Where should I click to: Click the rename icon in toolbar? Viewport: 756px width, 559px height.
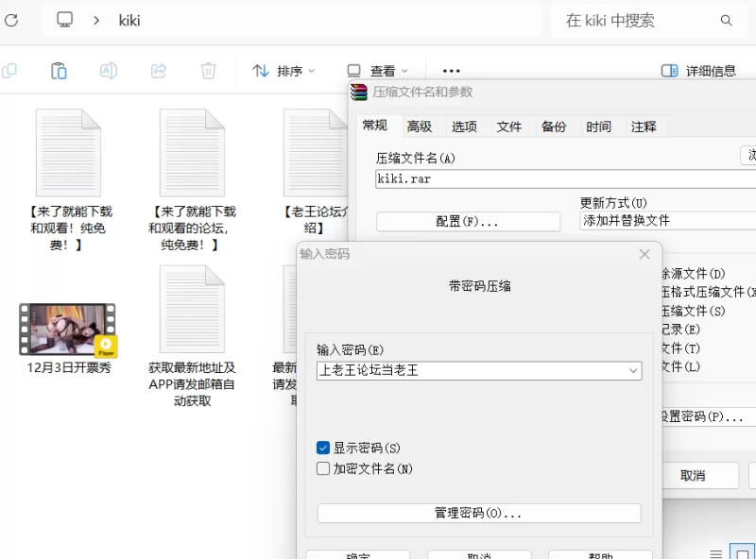point(109,71)
